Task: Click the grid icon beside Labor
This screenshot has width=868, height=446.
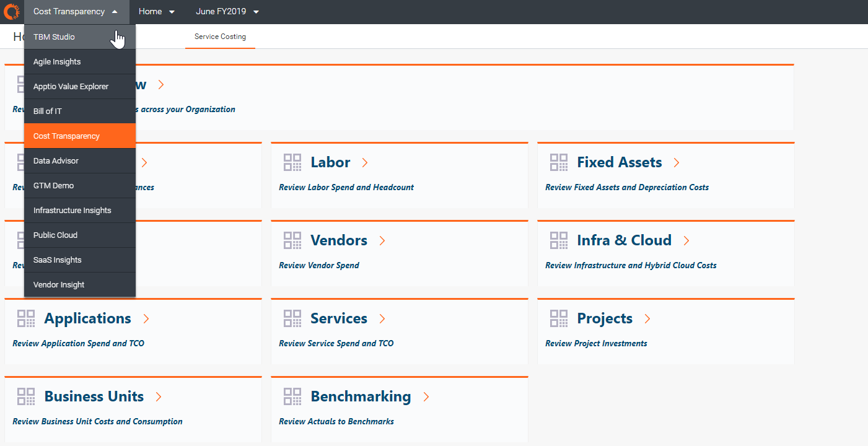Action: [x=292, y=162]
